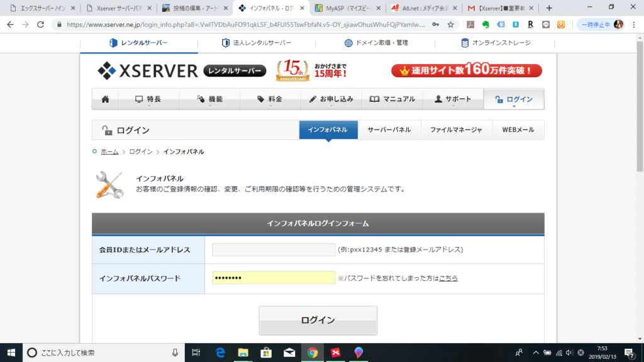Click the ログイン breadcrumb entry
The height and width of the screenshot is (362, 644).
click(141, 152)
